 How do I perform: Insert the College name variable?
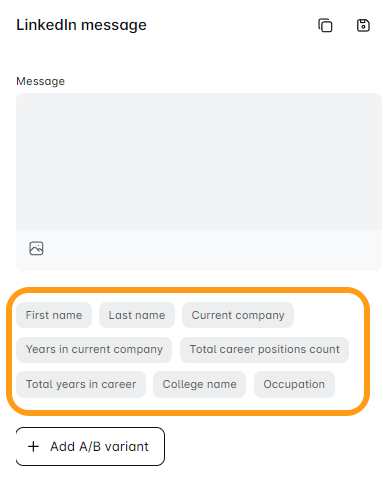[x=199, y=384]
